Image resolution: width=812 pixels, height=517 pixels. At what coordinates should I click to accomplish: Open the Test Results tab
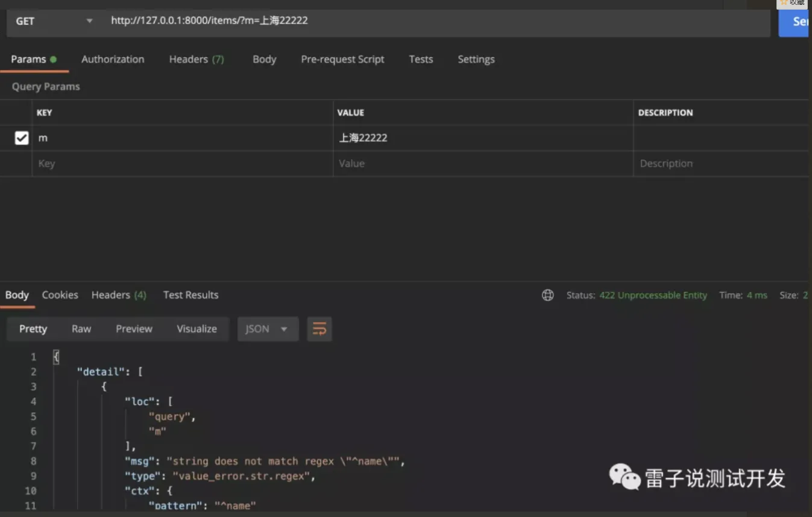190,295
